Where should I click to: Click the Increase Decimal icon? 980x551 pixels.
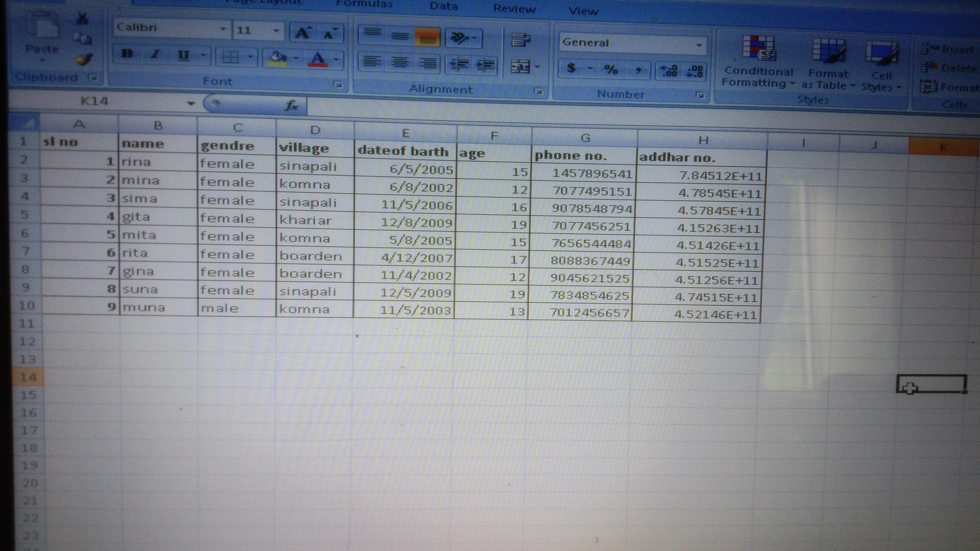[x=668, y=71]
